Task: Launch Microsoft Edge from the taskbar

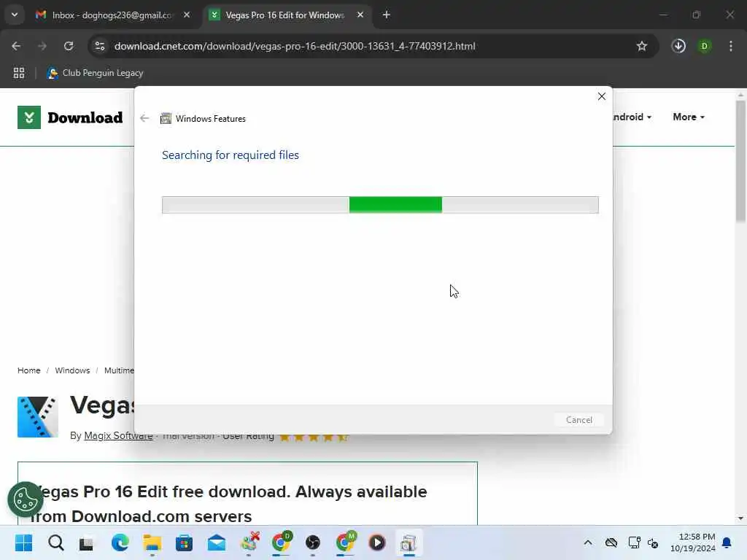Action: tap(120, 542)
